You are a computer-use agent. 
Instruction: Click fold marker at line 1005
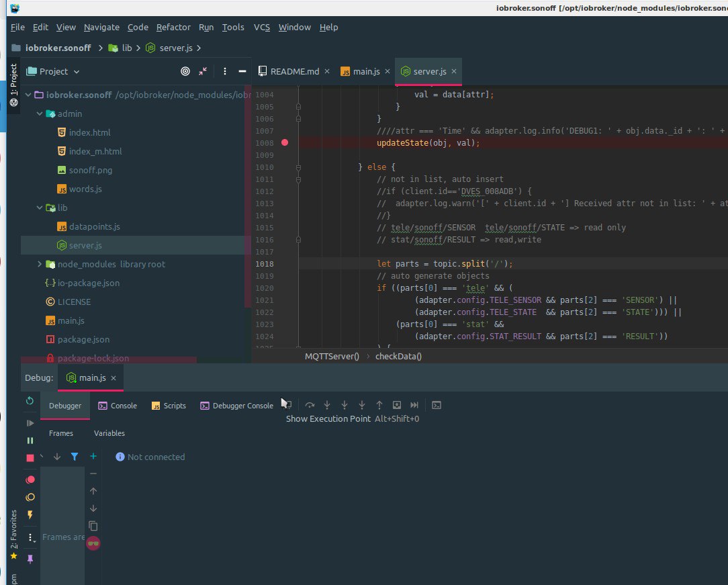299,107
